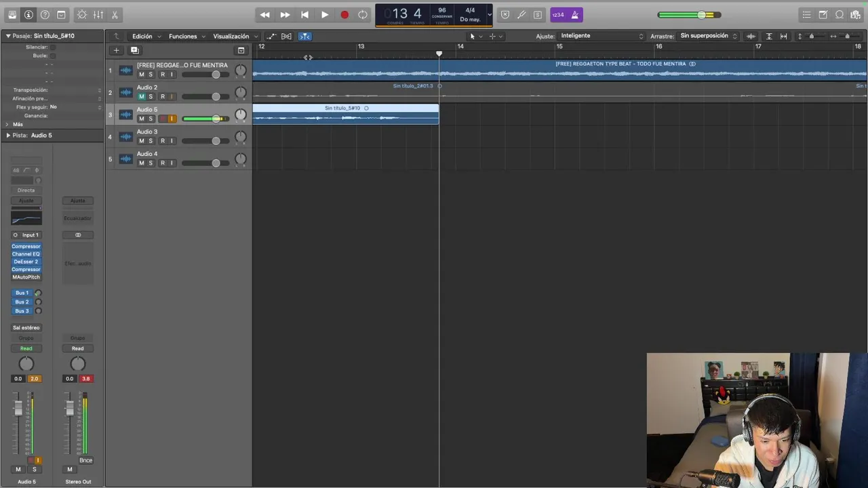Click the Duplicate Track button

[134, 50]
